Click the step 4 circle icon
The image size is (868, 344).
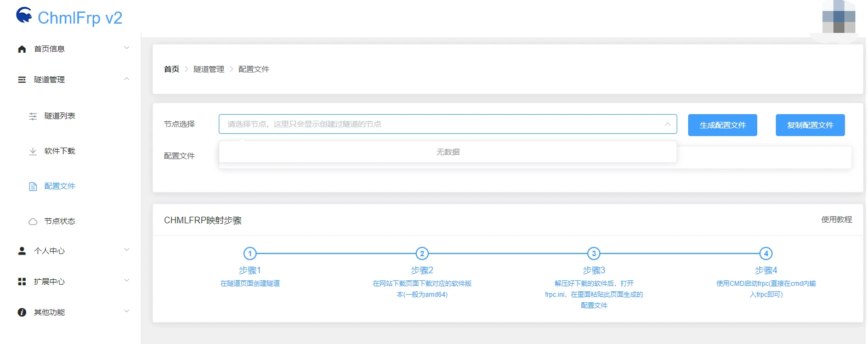[x=766, y=253]
